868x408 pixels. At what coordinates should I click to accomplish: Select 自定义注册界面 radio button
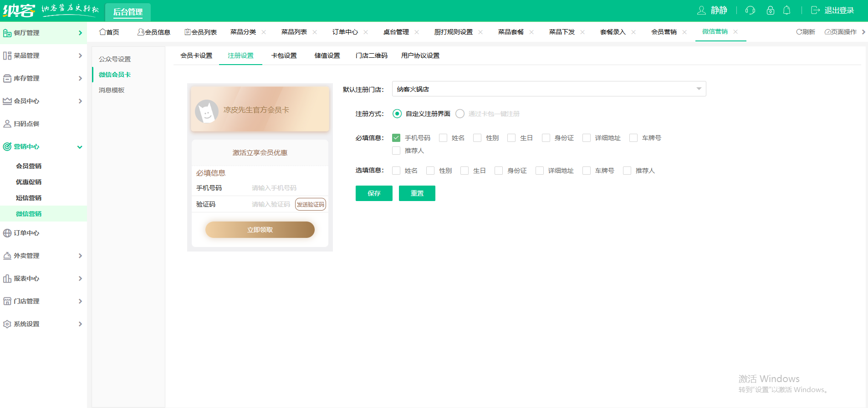tap(397, 114)
